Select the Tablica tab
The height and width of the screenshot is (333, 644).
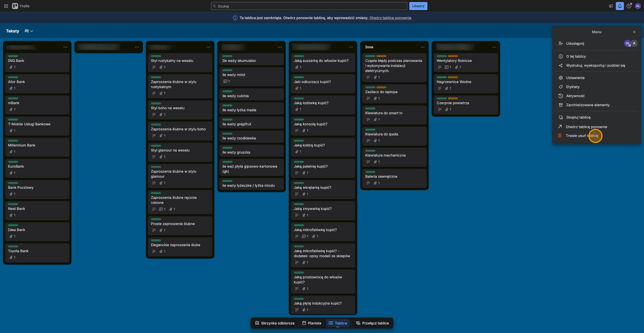pyautogui.click(x=338, y=323)
